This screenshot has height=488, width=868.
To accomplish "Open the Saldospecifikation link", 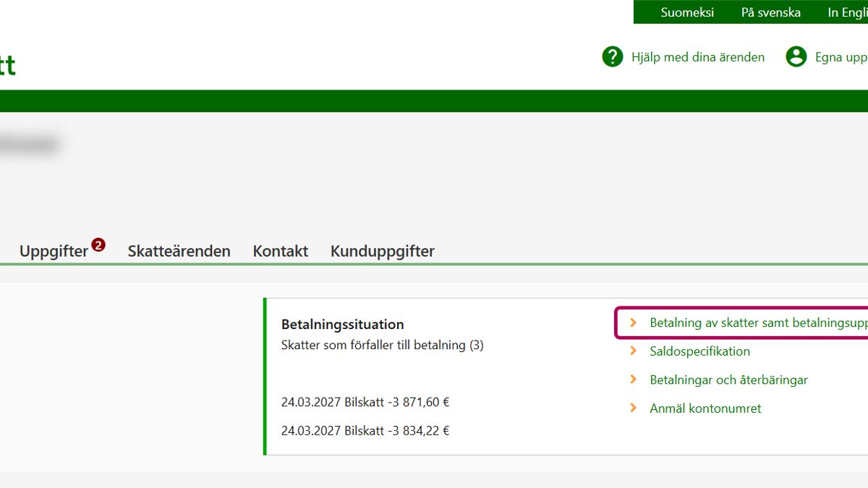I will 699,351.
